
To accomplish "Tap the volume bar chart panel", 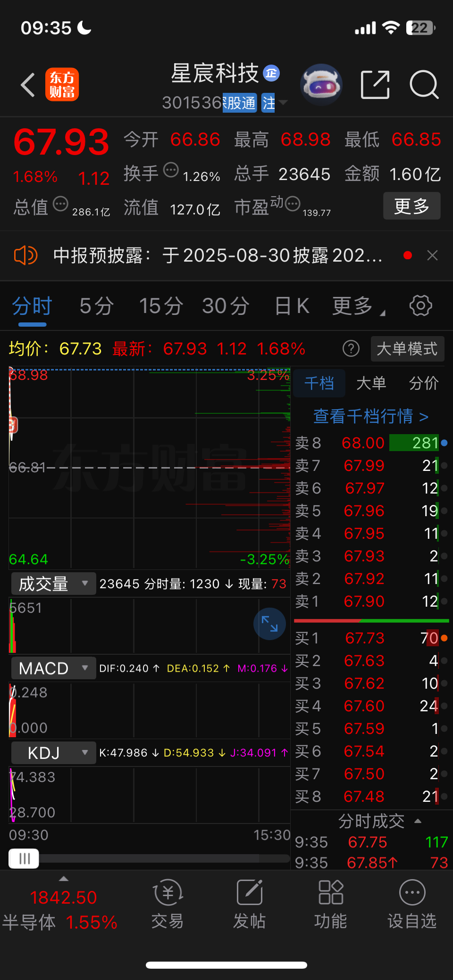I will pos(150,626).
